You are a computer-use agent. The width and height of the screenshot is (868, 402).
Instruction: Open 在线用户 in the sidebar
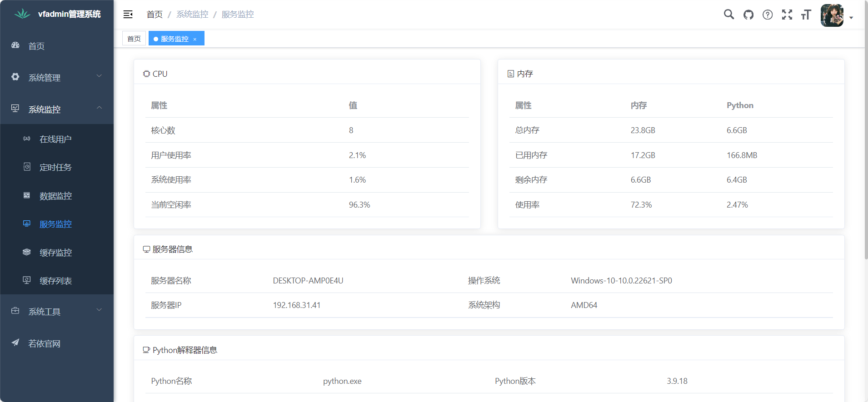tap(55, 139)
